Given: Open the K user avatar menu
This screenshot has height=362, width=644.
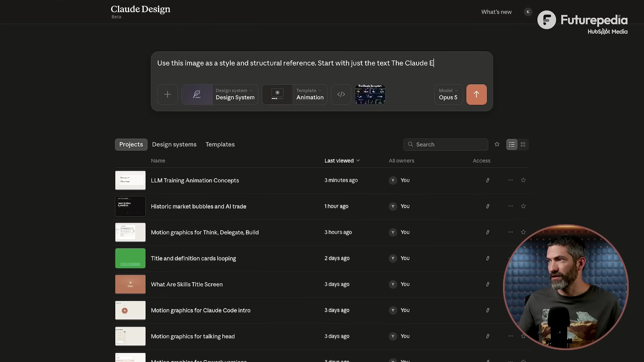Looking at the screenshot, I should 528,12.
